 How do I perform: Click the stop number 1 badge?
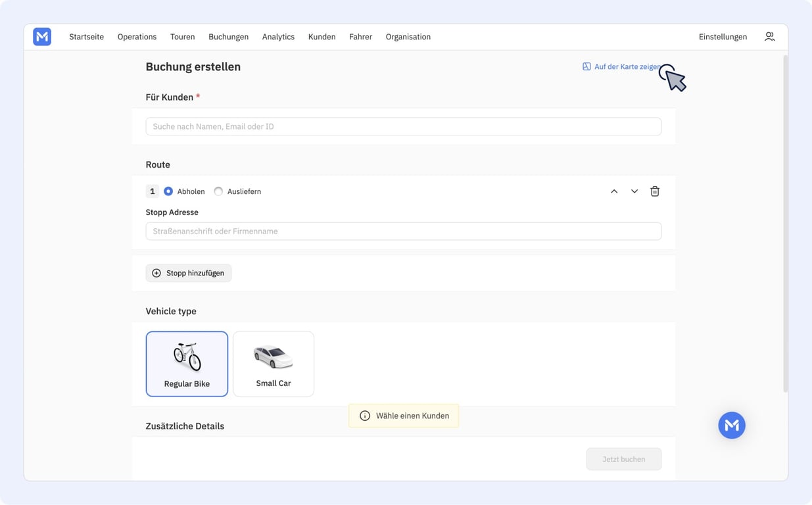[x=153, y=191]
